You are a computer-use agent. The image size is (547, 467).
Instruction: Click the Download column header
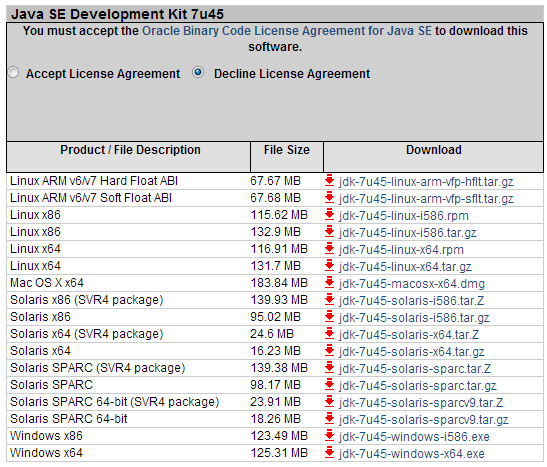(x=434, y=150)
